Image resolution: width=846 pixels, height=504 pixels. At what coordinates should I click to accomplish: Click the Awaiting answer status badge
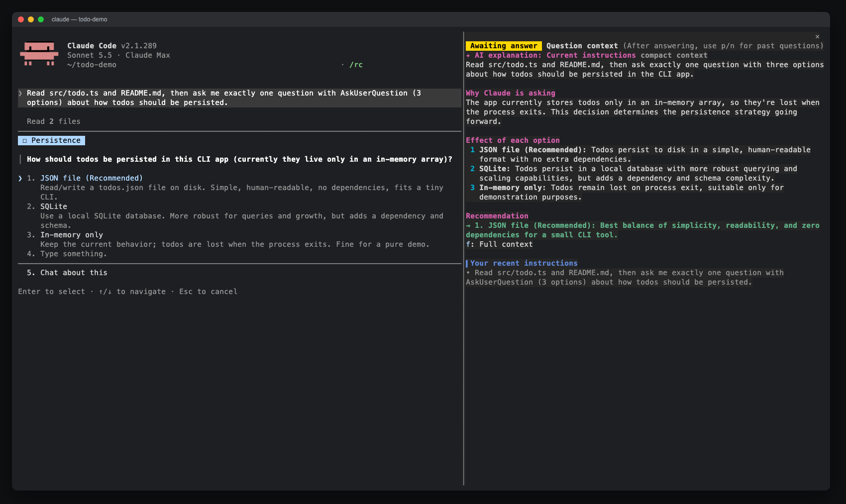pyautogui.click(x=504, y=46)
